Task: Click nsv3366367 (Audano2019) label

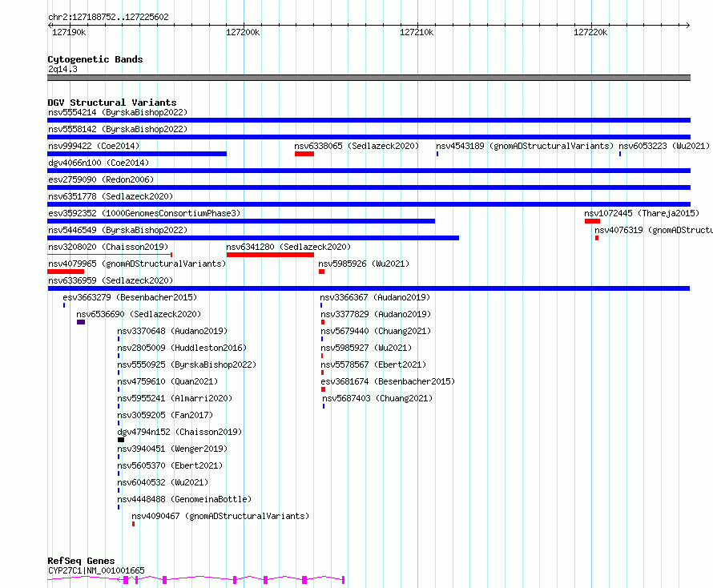Action: pyautogui.click(x=375, y=297)
